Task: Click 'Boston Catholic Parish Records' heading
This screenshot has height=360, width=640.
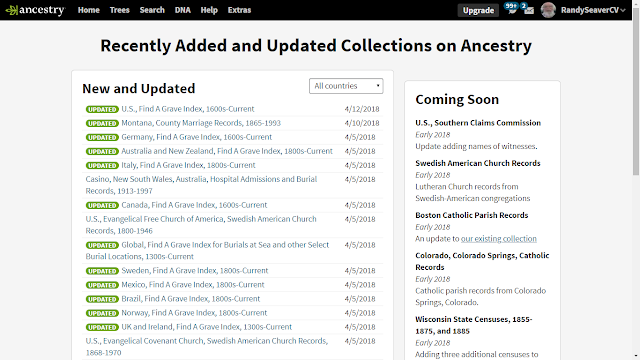Action: point(471,215)
